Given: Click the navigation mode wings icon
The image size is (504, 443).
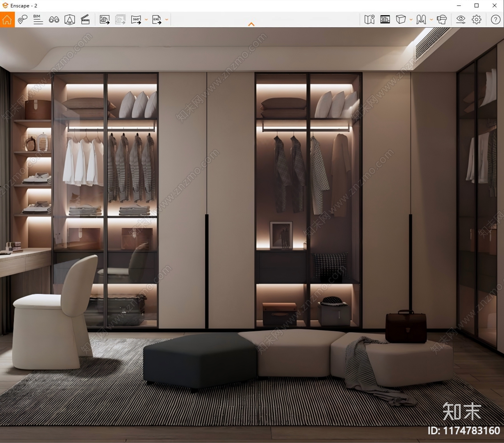Looking at the screenshot, I should 421,19.
